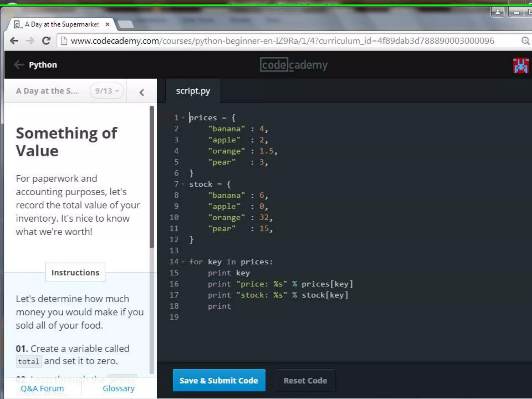Open the Q&A Forum link
The width and height of the screenshot is (532, 399).
tap(42, 388)
